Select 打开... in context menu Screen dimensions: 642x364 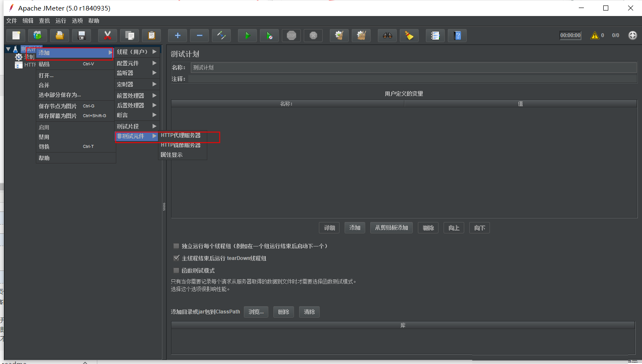pyautogui.click(x=75, y=75)
